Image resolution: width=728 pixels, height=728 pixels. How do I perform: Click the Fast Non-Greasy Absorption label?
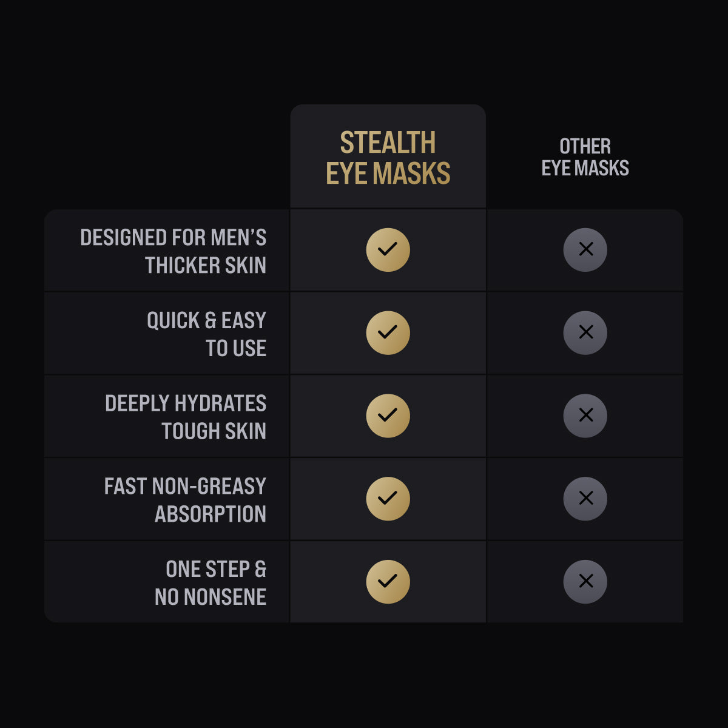coord(185,500)
